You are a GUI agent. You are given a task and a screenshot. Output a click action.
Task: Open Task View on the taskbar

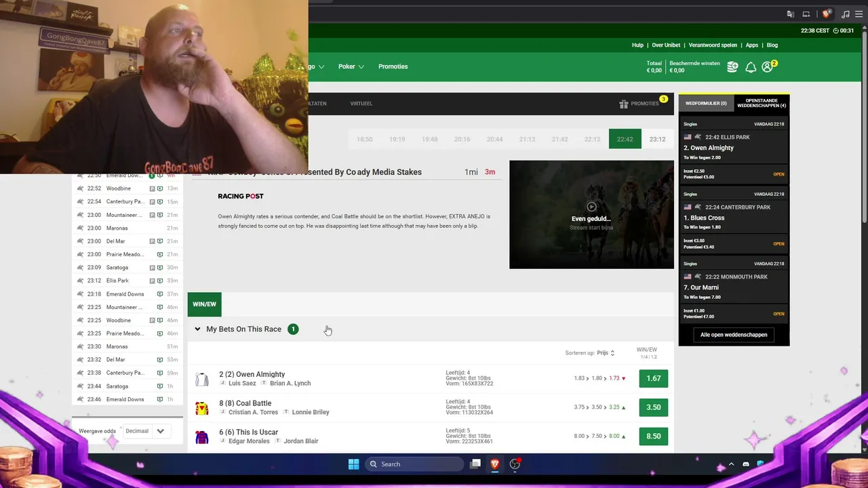click(476, 464)
